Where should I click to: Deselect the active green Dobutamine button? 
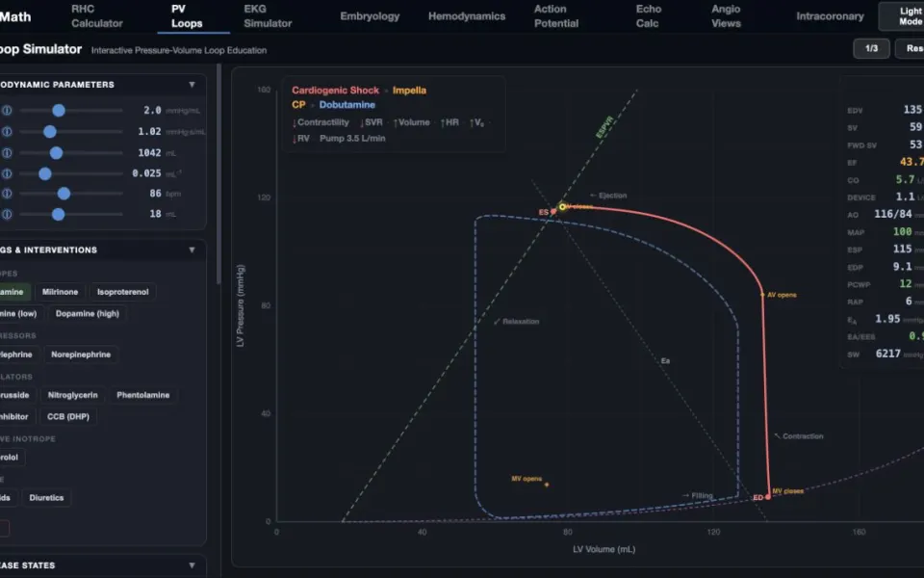click(14, 292)
